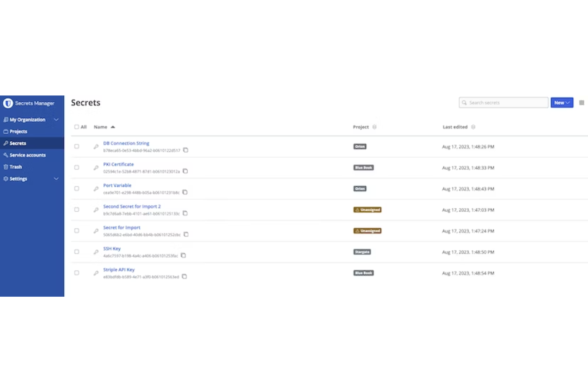
Task: Check the All checkbox above the secrets list
Action: pos(76,127)
